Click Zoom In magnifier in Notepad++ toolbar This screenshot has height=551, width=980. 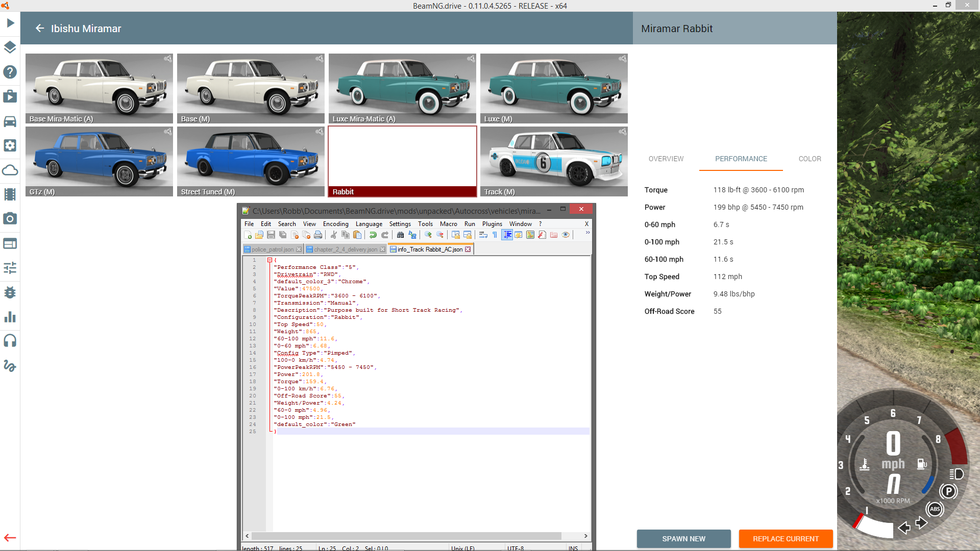pyautogui.click(x=428, y=235)
